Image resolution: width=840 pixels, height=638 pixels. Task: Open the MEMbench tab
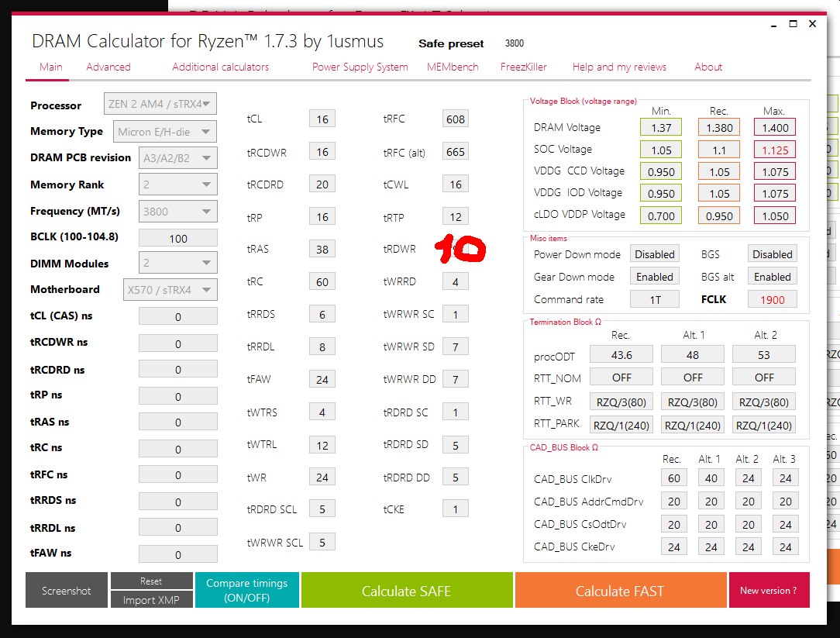453,67
